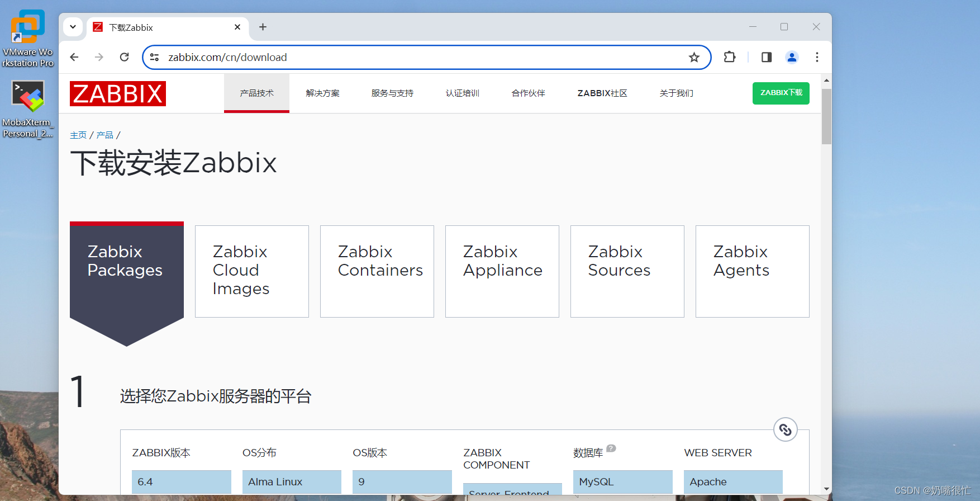980x501 pixels.
Task: Follow the 主页 breadcrumb link
Action: click(78, 135)
